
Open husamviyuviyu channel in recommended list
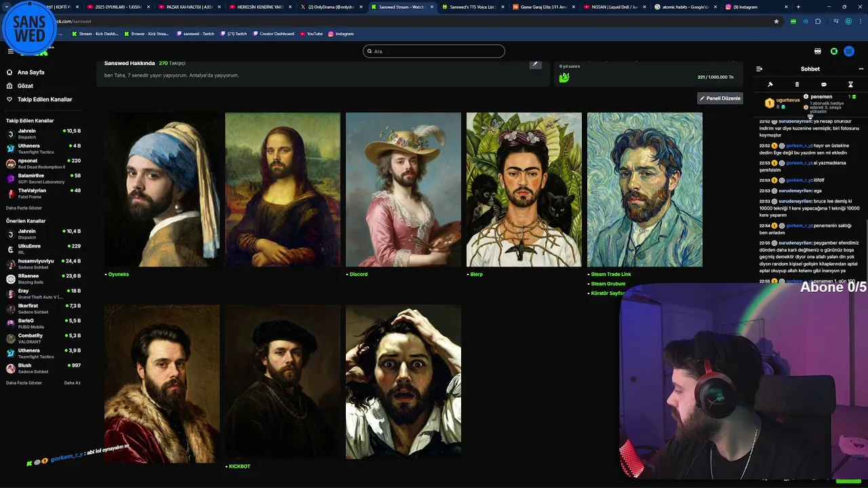click(x=43, y=264)
